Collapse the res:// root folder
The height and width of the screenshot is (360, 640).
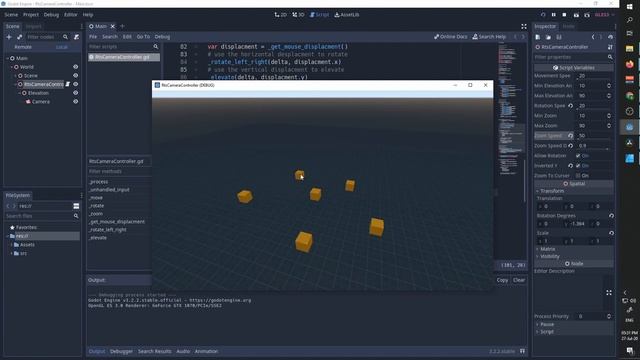pyautogui.click(x=7, y=236)
